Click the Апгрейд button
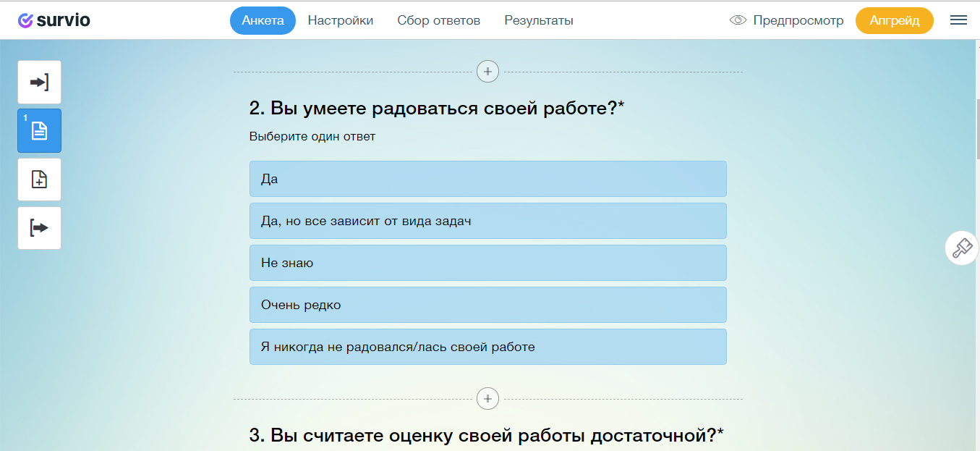The height and width of the screenshot is (451, 980). point(895,20)
